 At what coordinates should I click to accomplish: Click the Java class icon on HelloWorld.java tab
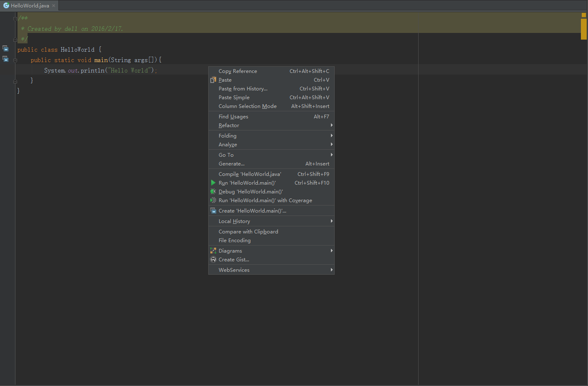[x=6, y=5]
